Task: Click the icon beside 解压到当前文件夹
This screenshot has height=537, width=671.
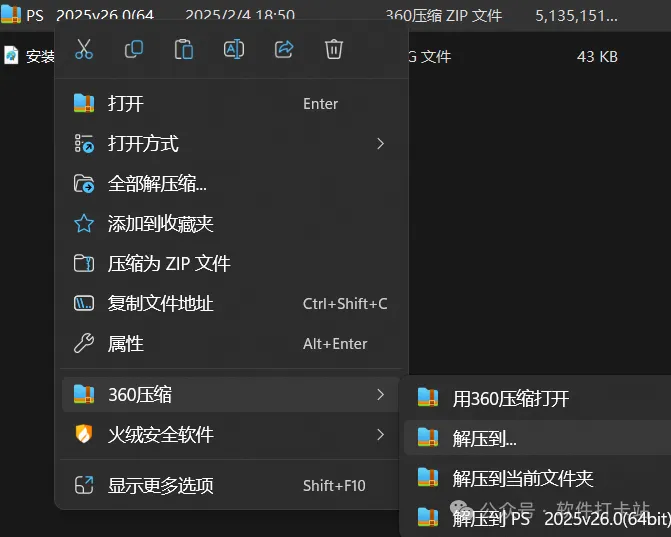Action: (x=428, y=478)
